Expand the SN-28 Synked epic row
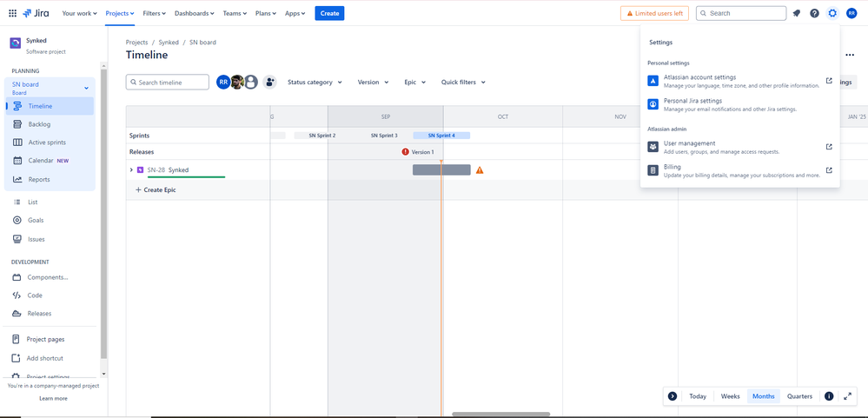Viewport: 868px width, 418px height. tap(131, 170)
